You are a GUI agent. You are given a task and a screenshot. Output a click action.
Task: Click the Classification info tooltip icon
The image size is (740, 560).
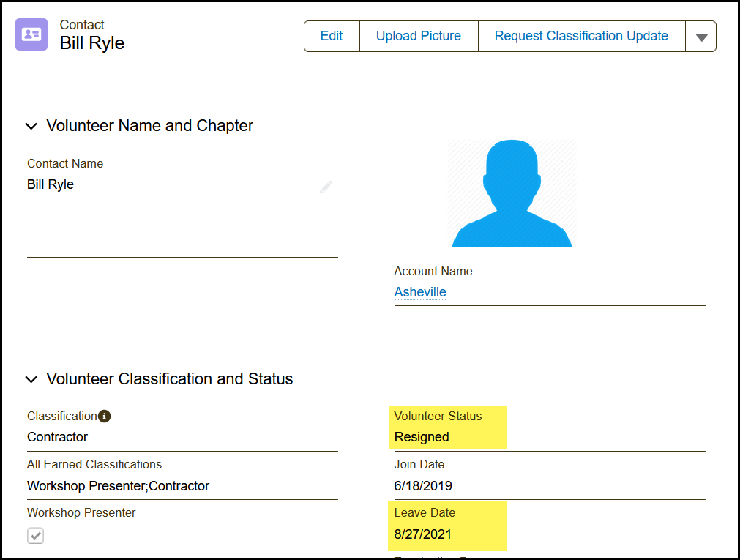point(105,416)
